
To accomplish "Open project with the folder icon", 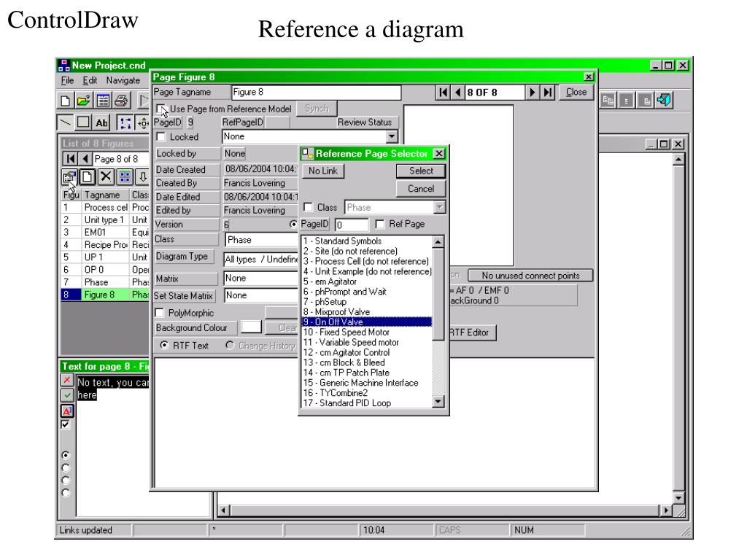I will tap(83, 101).
